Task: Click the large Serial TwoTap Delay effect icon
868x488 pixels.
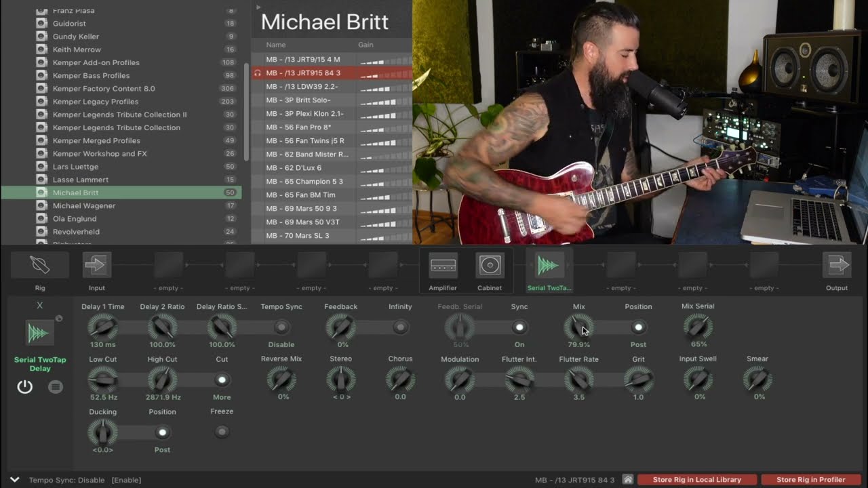Action: tap(39, 333)
